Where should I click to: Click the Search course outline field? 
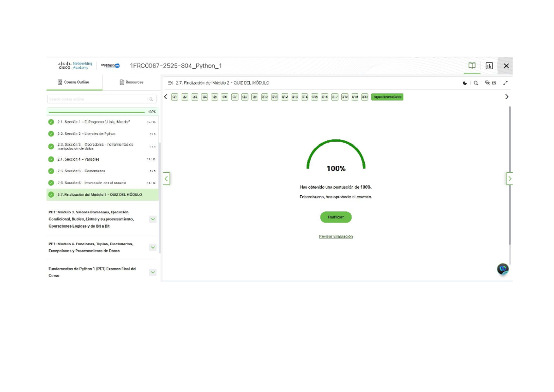click(97, 99)
